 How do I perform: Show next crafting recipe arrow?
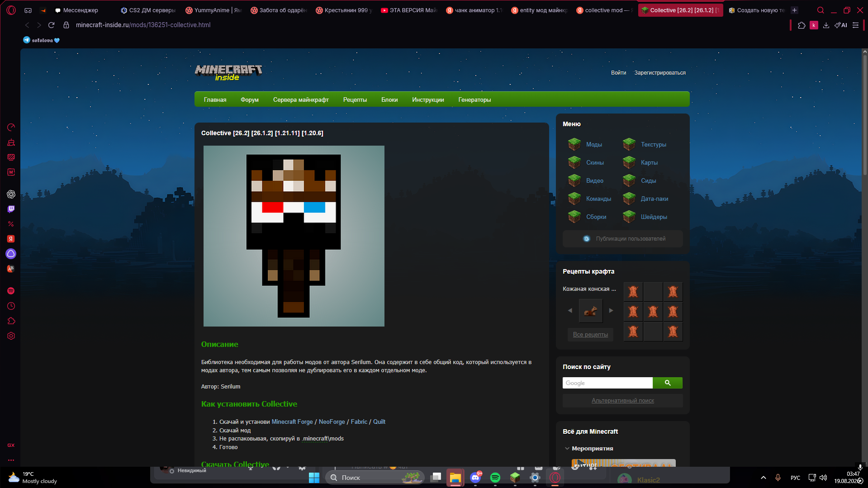611,310
